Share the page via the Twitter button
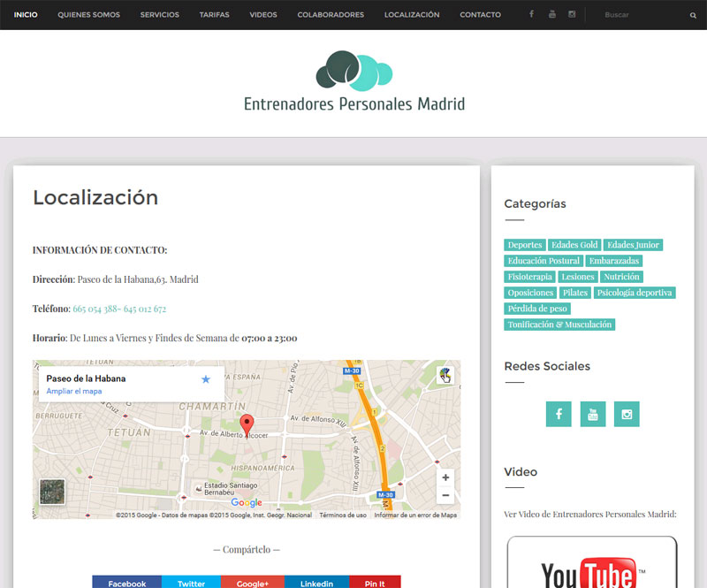707x588 pixels. (191, 583)
